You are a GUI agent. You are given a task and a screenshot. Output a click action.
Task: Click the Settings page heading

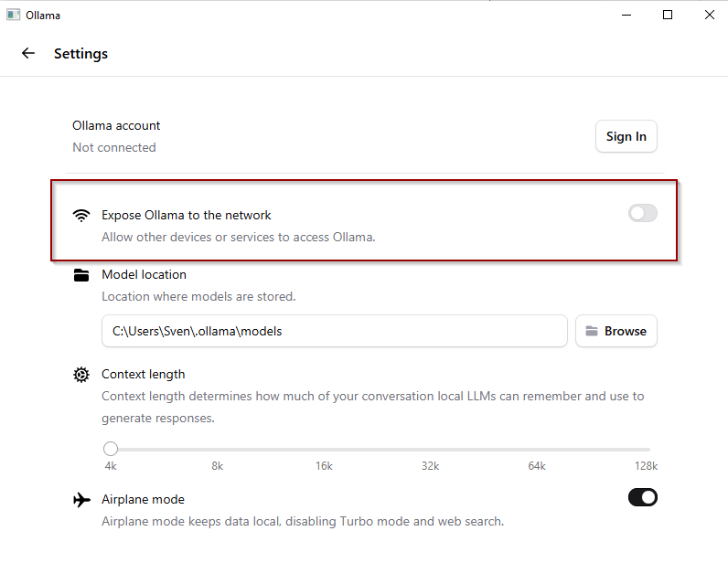click(80, 54)
